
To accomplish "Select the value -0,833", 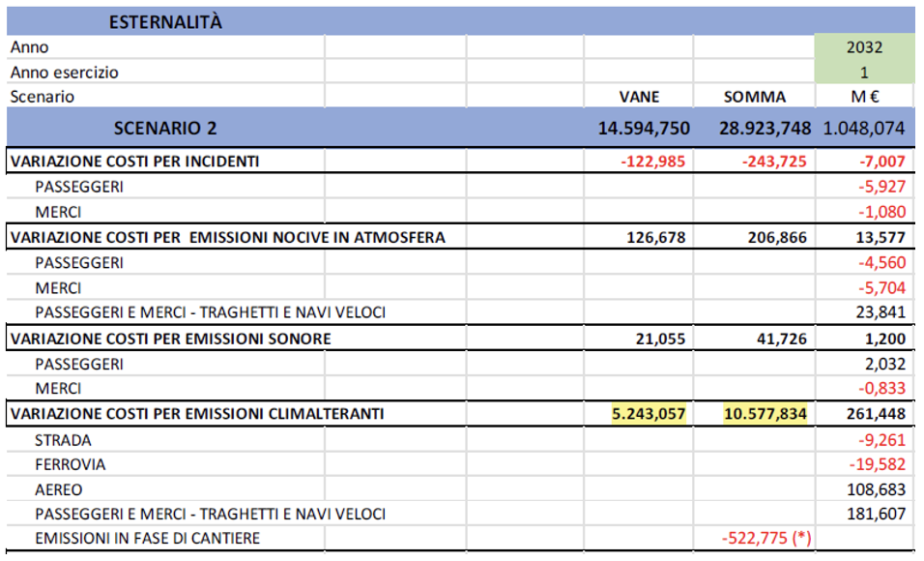I will (x=881, y=388).
